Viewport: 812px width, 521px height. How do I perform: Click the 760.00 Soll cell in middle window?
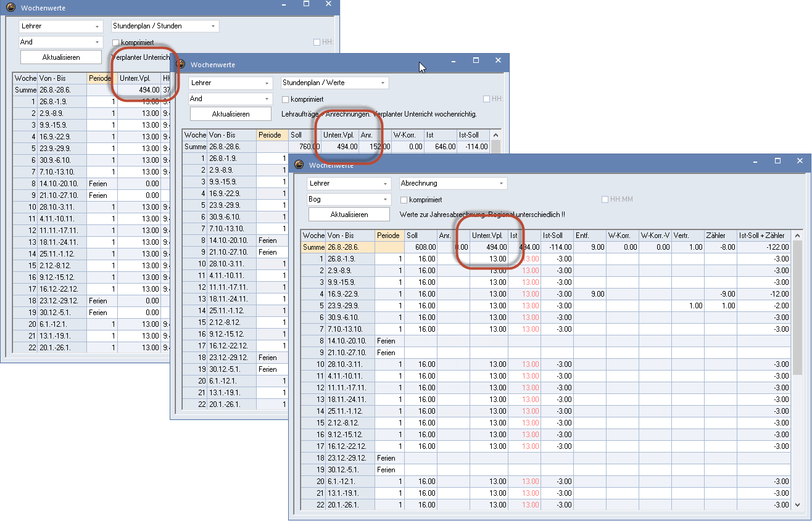(304, 147)
